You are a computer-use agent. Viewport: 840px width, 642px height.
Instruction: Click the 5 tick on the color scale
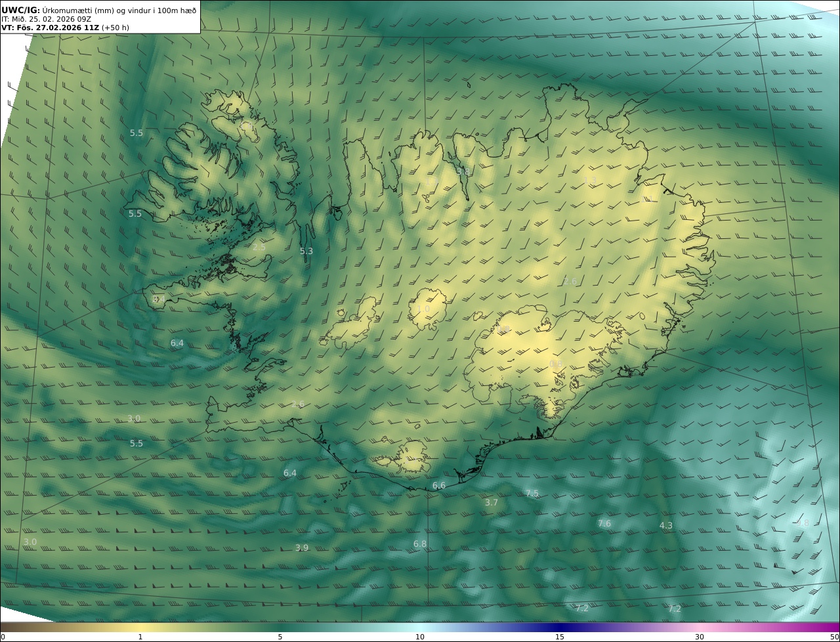point(280,637)
